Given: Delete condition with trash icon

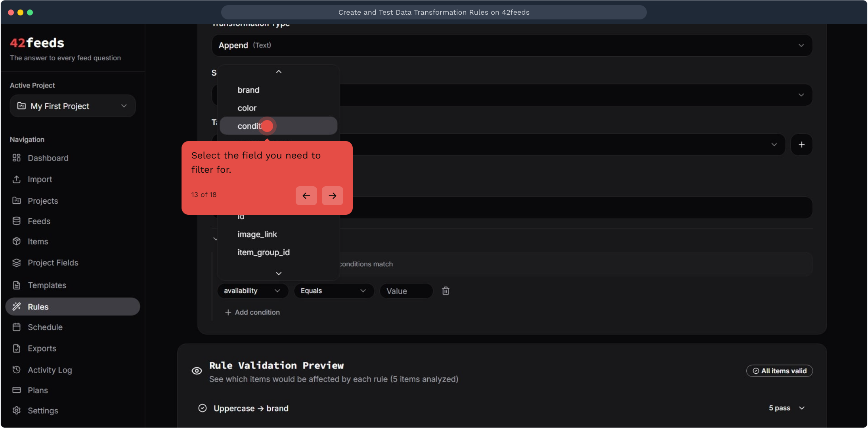Looking at the screenshot, I should tap(445, 291).
